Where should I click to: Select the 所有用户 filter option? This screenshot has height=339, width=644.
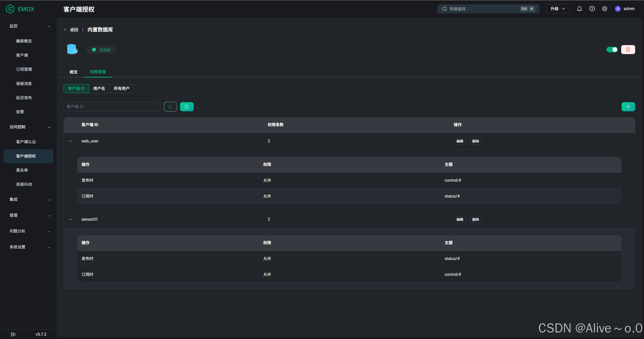tap(122, 89)
